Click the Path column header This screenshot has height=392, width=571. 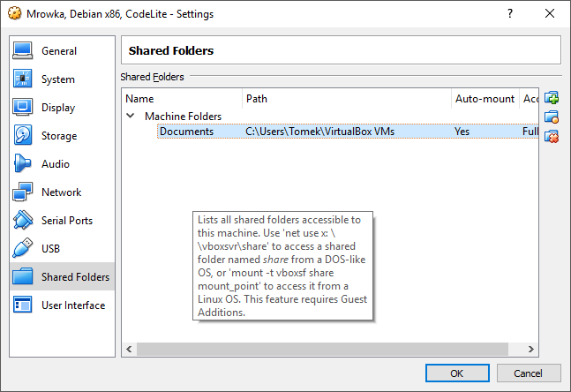coord(346,99)
